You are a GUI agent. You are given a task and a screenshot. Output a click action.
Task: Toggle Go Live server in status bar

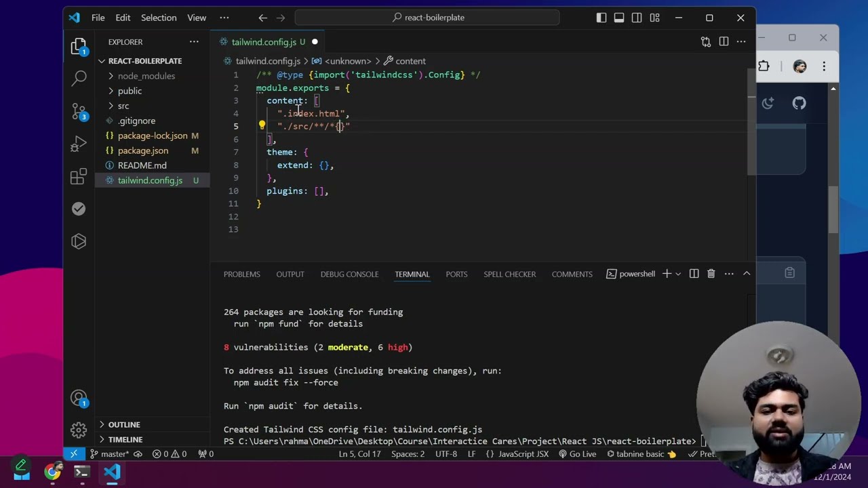577,454
